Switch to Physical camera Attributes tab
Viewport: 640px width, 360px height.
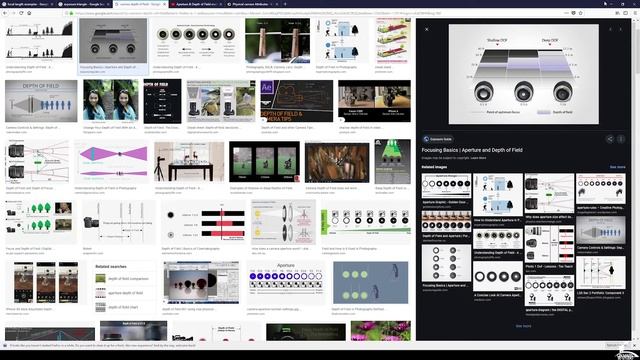pyautogui.click(x=252, y=4)
